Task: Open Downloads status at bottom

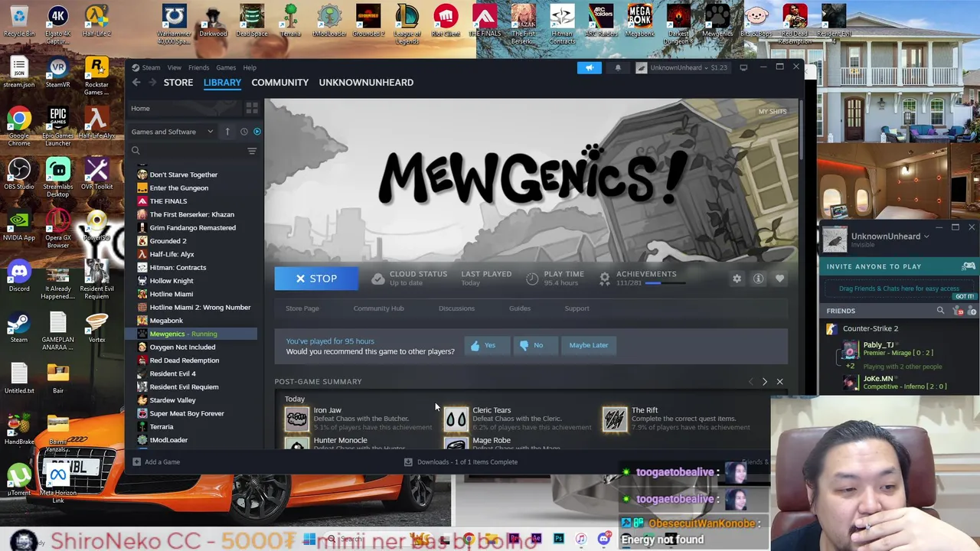Action: point(462,461)
